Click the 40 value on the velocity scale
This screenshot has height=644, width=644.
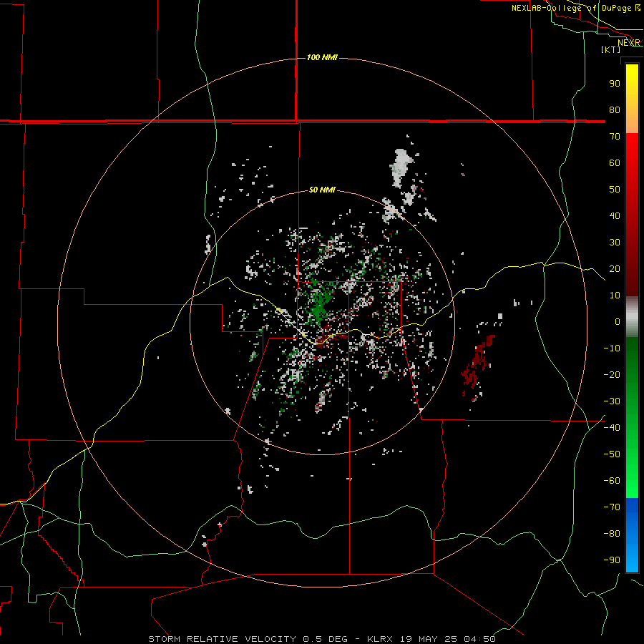tap(615, 216)
